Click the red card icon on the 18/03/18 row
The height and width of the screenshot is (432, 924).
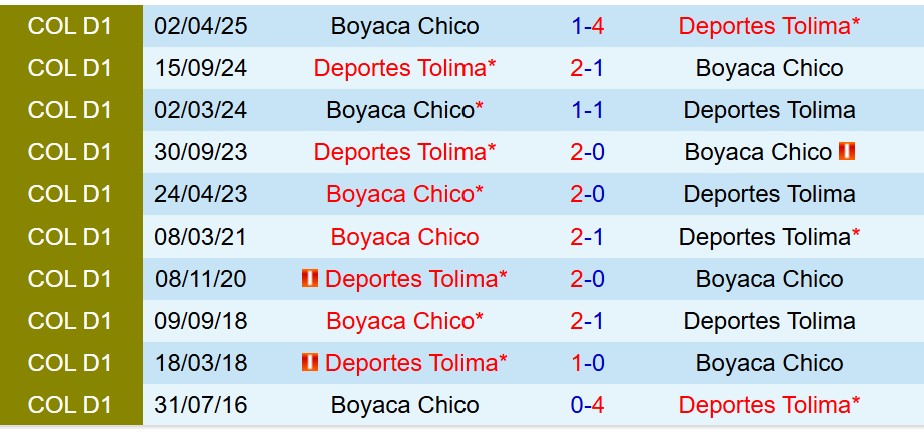tap(310, 363)
